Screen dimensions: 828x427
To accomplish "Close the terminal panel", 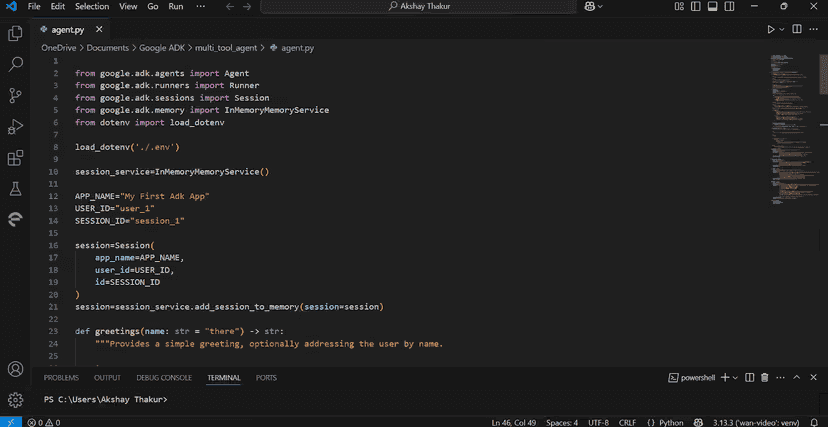I will coord(814,377).
